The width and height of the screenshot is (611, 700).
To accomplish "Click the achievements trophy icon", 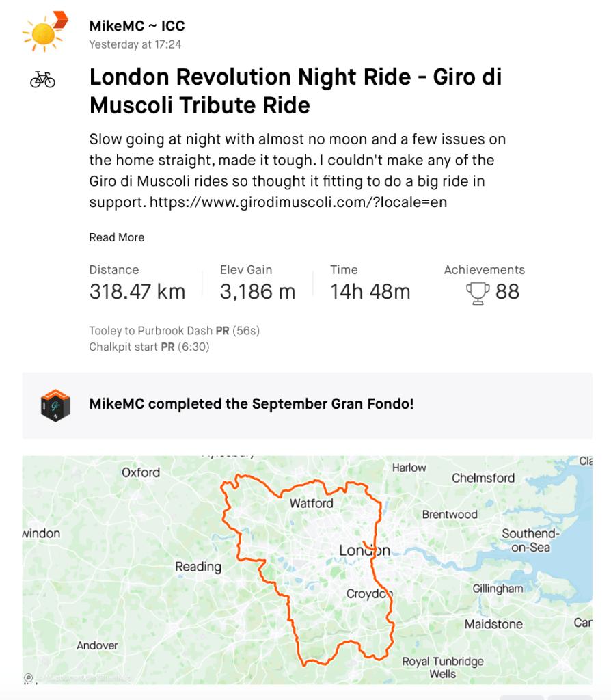I will (x=477, y=293).
